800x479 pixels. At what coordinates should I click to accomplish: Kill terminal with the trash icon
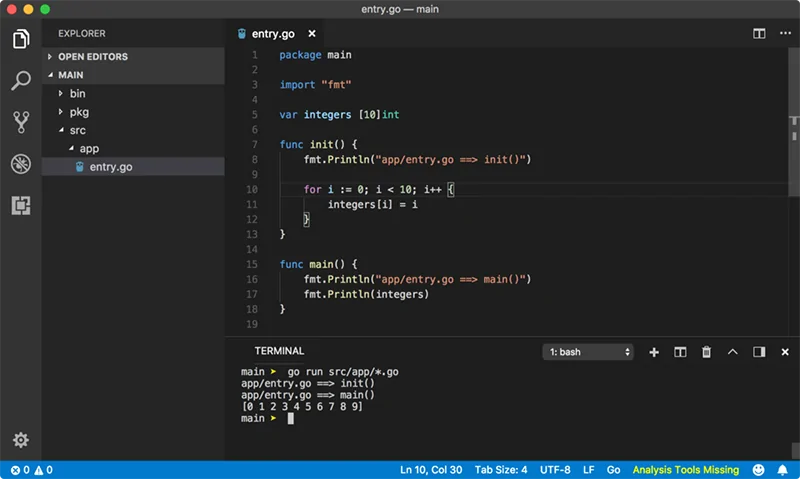(x=706, y=352)
